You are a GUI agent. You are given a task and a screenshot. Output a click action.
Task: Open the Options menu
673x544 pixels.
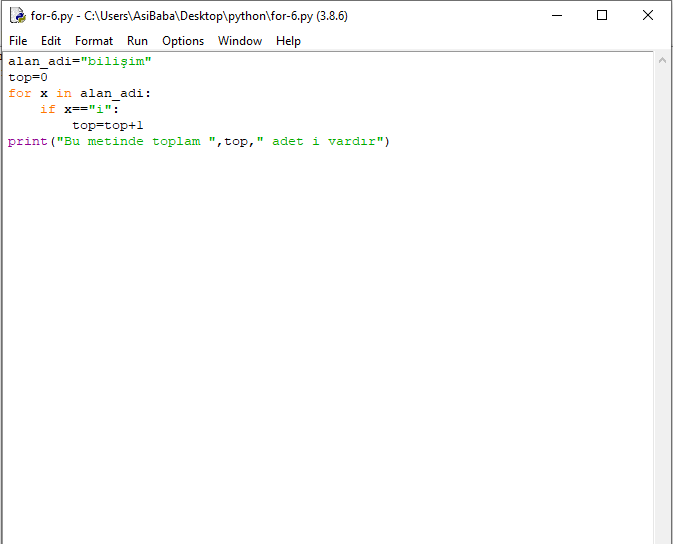coord(183,41)
